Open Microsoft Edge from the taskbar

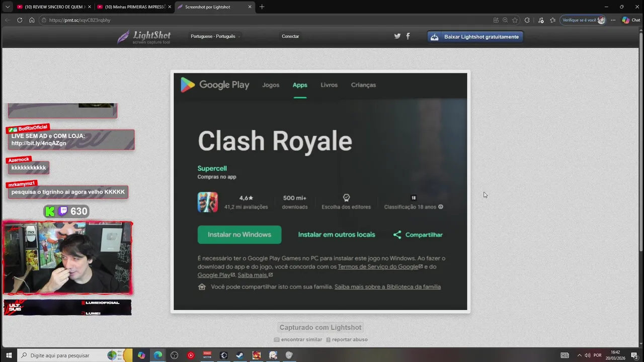click(158, 355)
